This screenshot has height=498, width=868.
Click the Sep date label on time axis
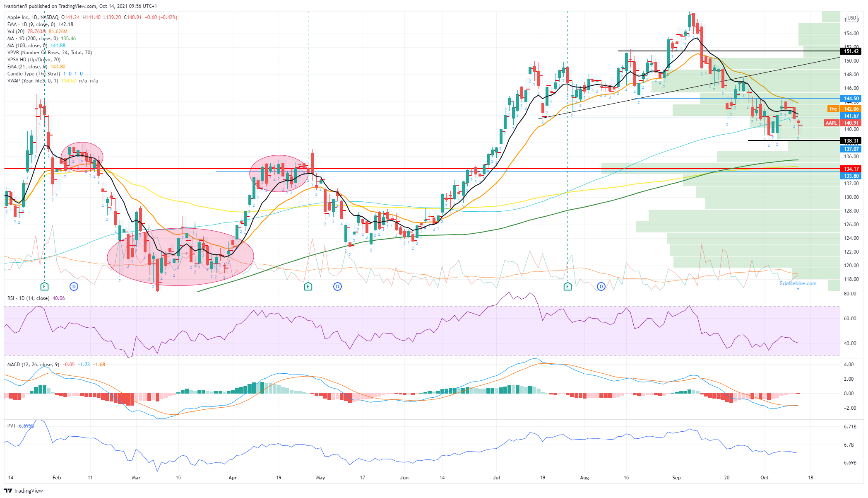click(x=676, y=478)
